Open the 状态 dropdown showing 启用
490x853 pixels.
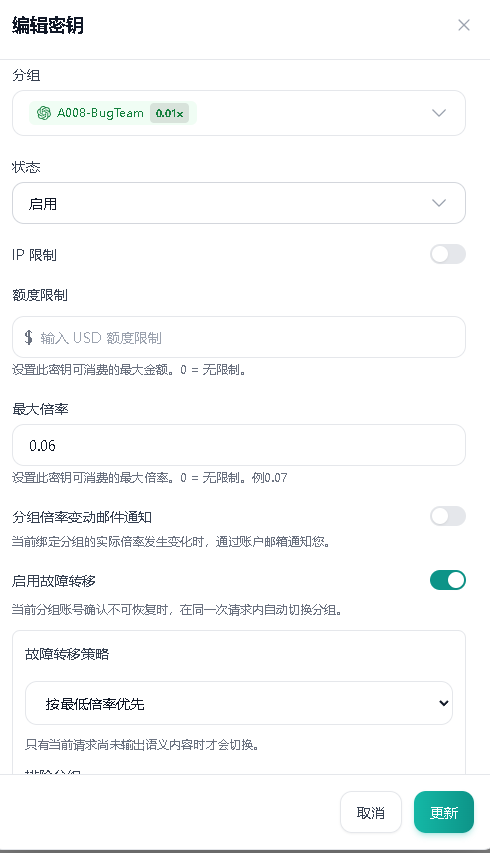(239, 203)
